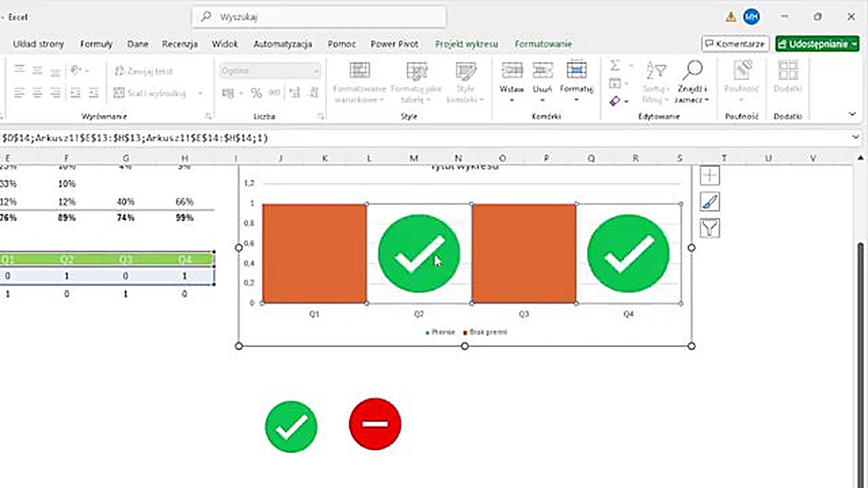The width and height of the screenshot is (868, 488).
Task: Switch to the Projekt wykresu tab
Action: pos(466,44)
